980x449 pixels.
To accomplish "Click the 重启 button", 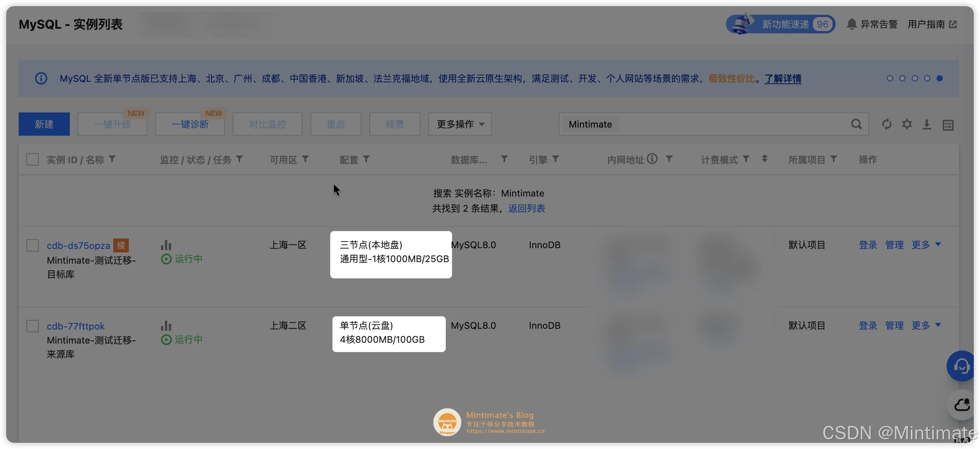I will pos(336,124).
